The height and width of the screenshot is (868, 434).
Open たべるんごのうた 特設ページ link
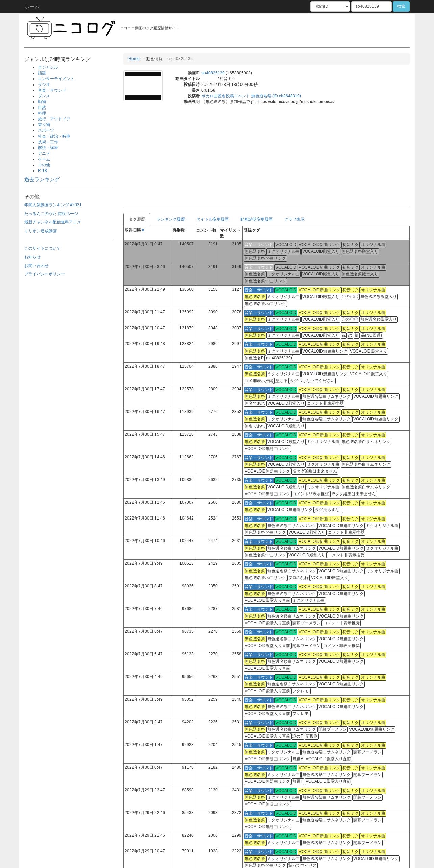click(x=51, y=214)
